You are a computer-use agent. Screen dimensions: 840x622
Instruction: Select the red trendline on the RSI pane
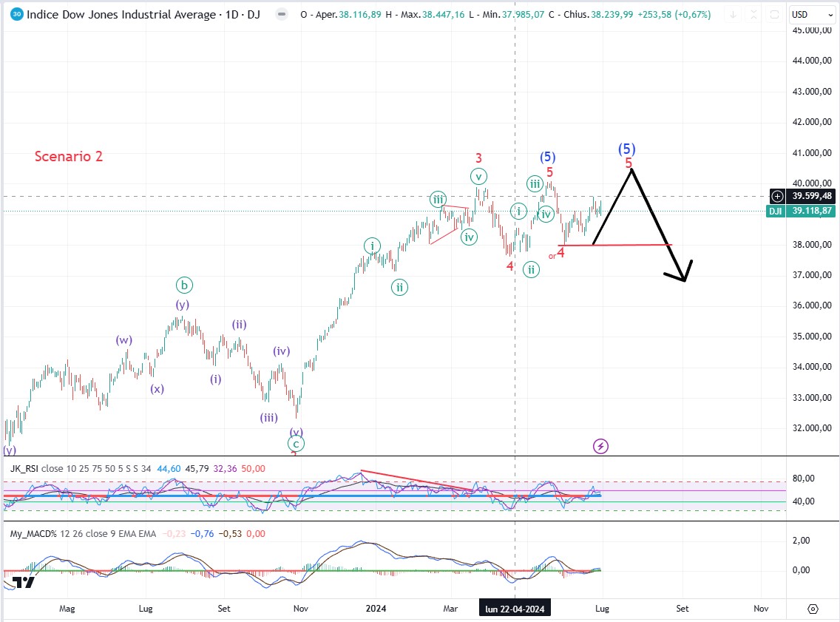point(417,481)
